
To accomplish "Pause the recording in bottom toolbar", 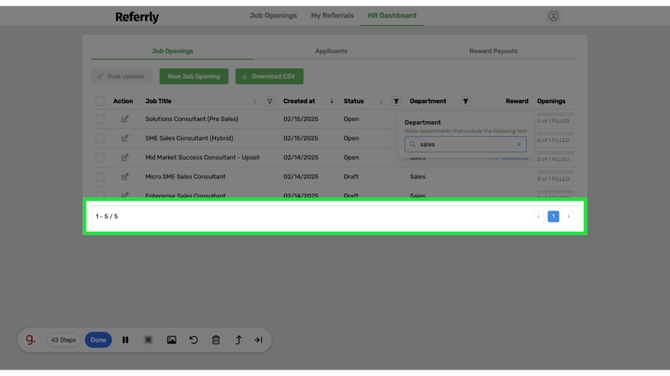I will tap(125, 340).
